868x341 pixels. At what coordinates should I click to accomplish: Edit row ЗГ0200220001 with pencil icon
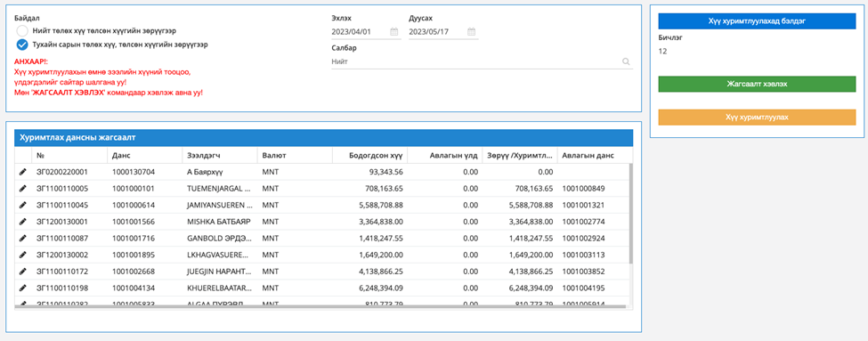click(x=22, y=172)
